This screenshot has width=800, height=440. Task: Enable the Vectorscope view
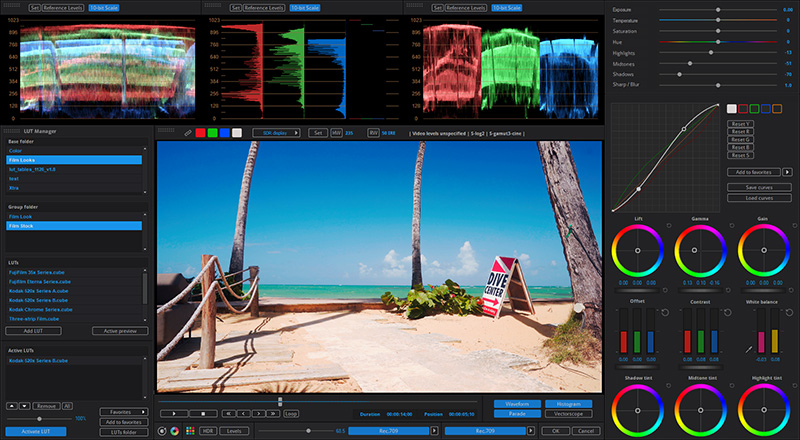tap(568, 414)
